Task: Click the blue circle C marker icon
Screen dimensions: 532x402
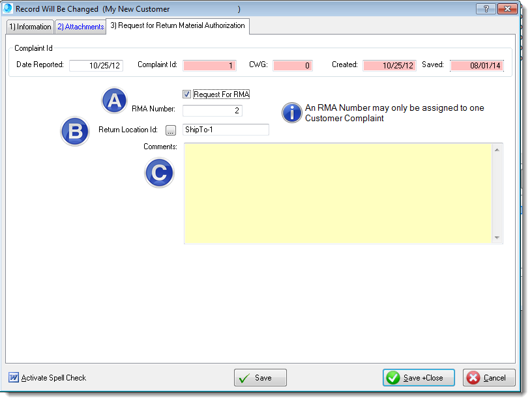Action: [159, 173]
